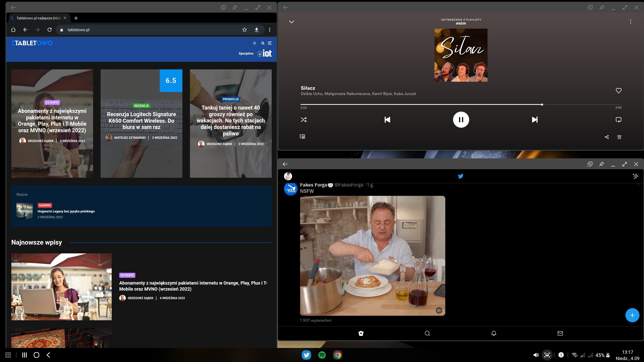Viewport: 644px width, 362px height.
Task: Open the iot special section
Action: pos(265,53)
